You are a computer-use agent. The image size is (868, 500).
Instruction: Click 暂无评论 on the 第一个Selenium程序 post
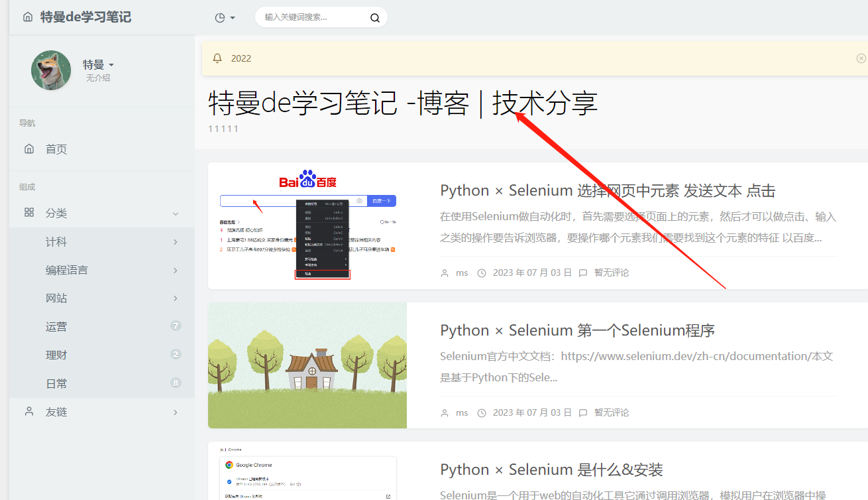[x=612, y=412]
